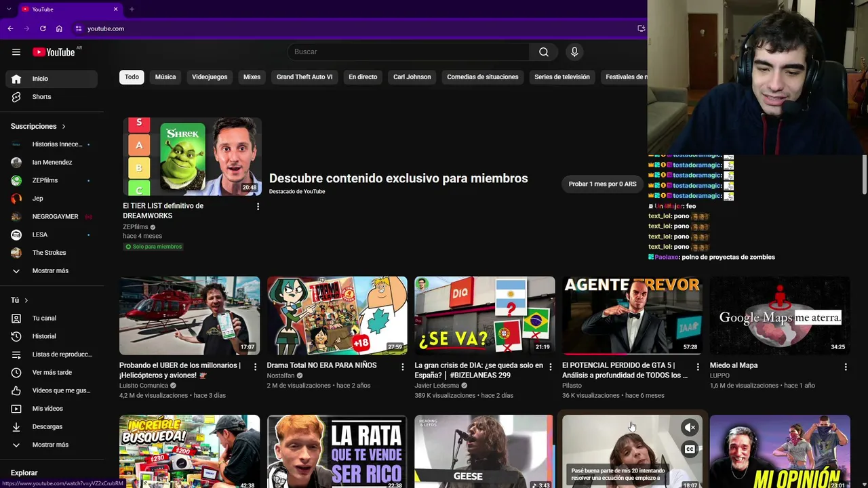Image resolution: width=868 pixels, height=488 pixels.
Task: Open Descargas in the sidebar
Action: tap(52, 426)
